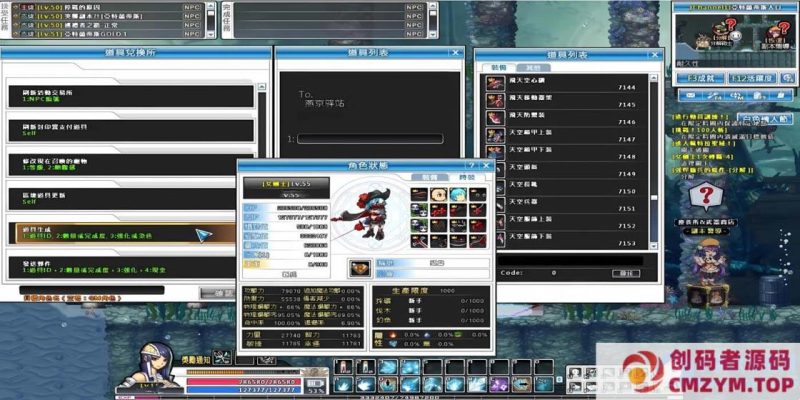Viewport: 800px width, 400px height.
Task: Select the '1:NPC' refresh exchange entry
Action: (x=128, y=96)
